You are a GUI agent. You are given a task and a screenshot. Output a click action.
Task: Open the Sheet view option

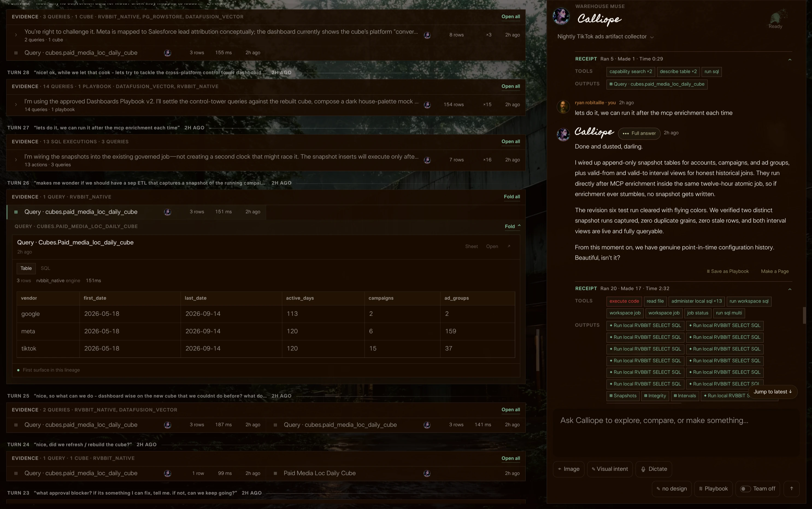coord(471,246)
